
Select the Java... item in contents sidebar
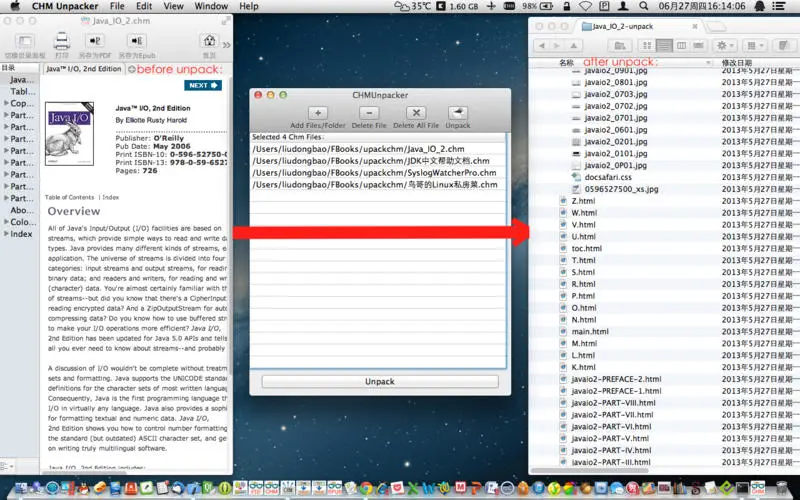tap(22, 80)
